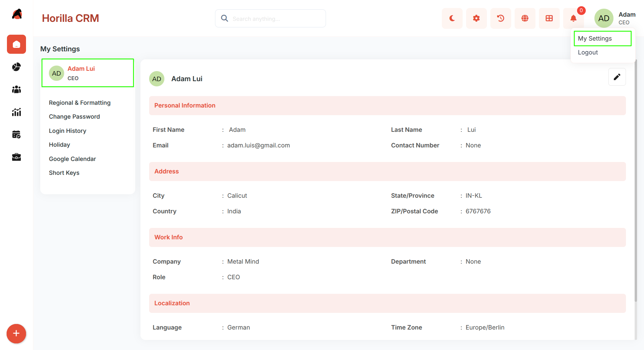Open Login History settings
Viewport: 644px width, 350px height.
(68, 131)
